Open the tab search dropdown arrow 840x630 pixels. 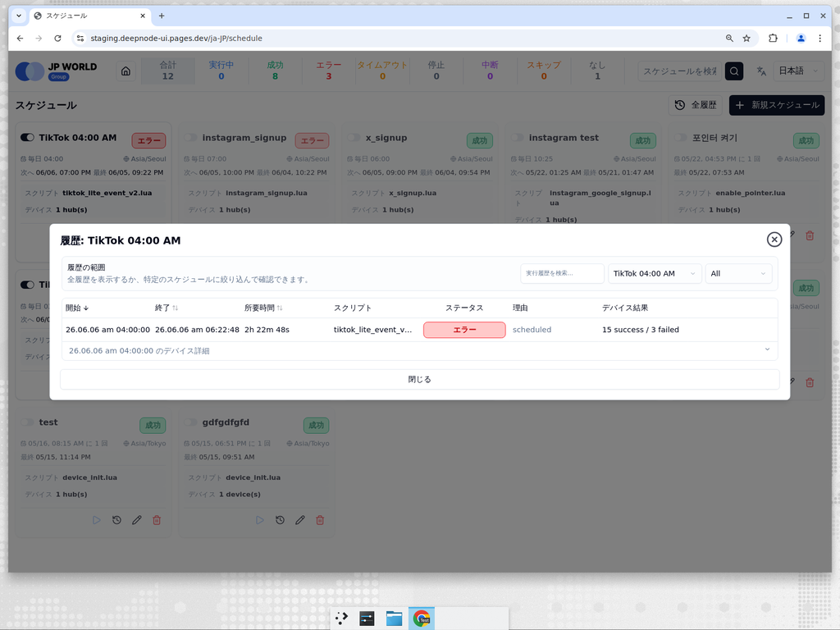click(19, 16)
